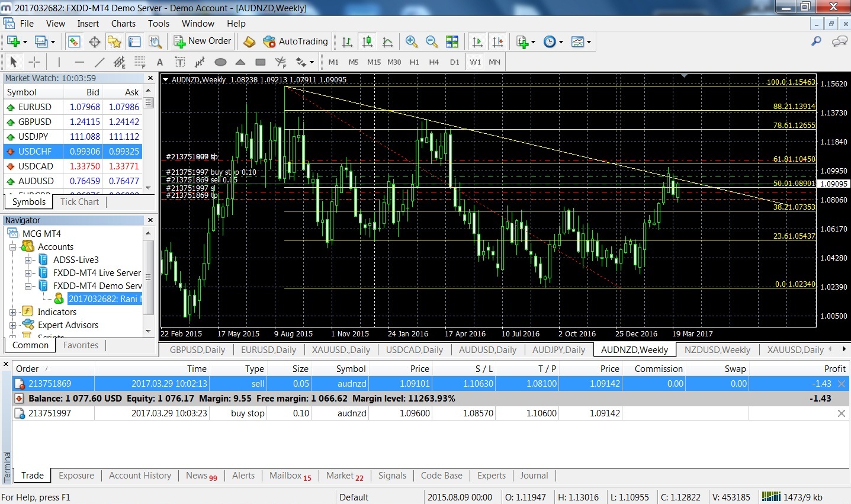The height and width of the screenshot is (504, 851).
Task: Expand the Indicators tree node
Action: [x=12, y=312]
